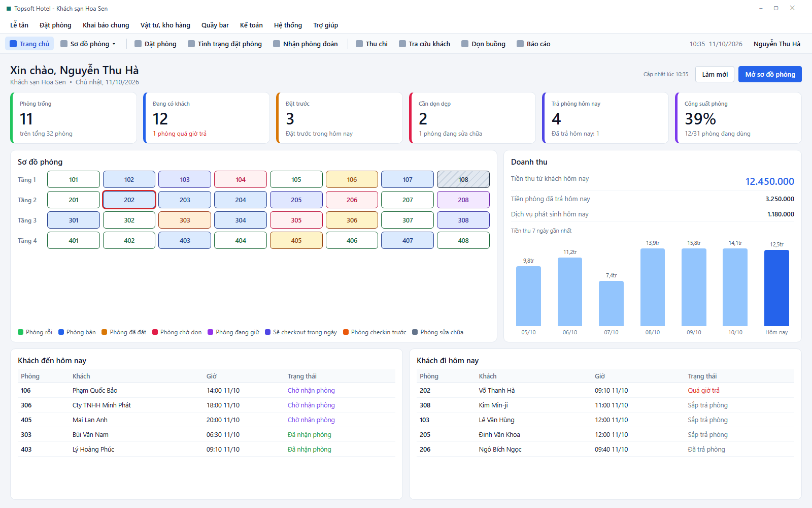Select arrival row Cty TNHH Minh Phát

coord(207,405)
